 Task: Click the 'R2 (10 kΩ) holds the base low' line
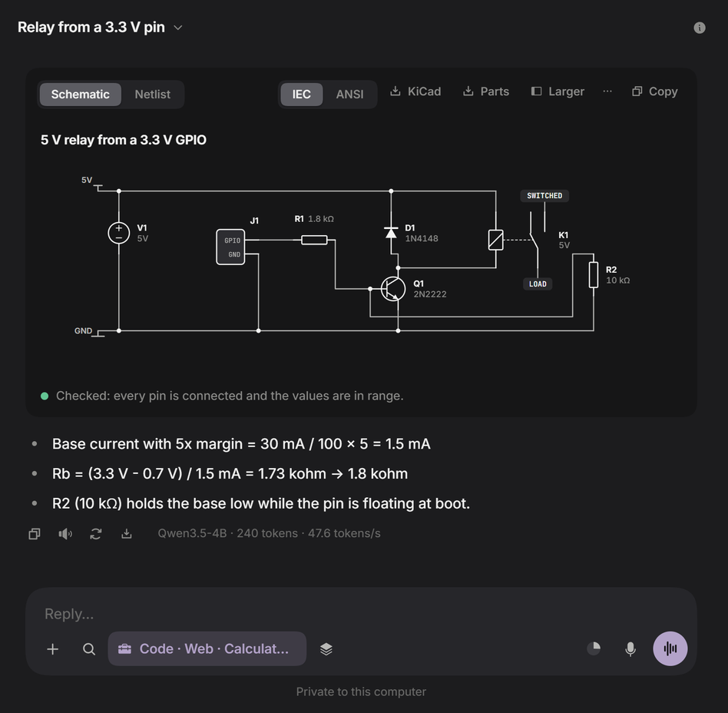click(x=261, y=503)
